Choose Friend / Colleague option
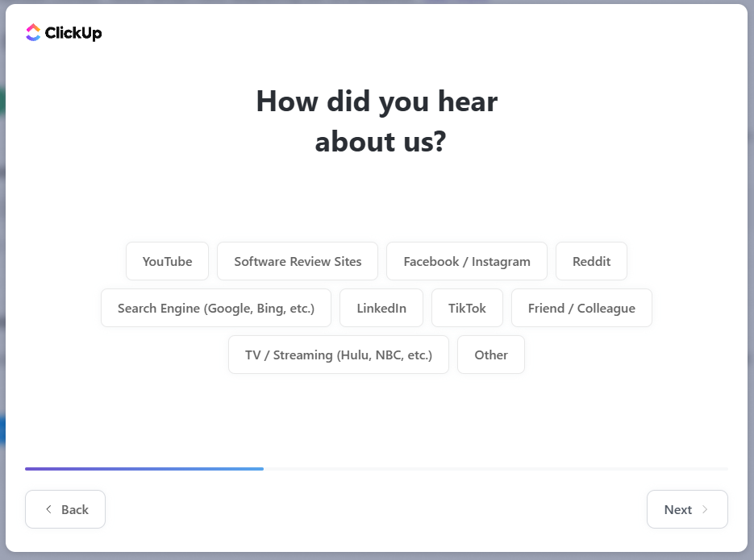The width and height of the screenshot is (754, 560). point(582,308)
